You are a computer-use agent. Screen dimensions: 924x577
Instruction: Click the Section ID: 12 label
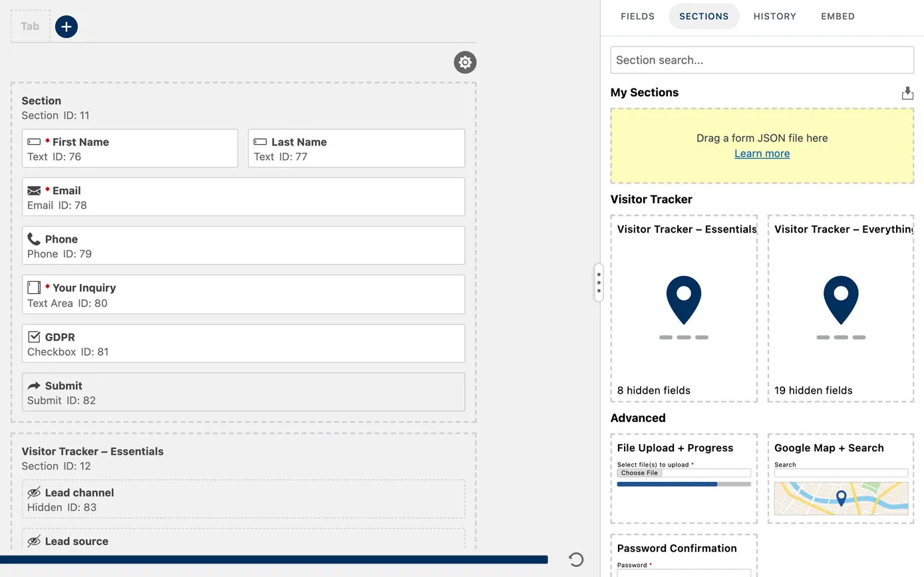point(56,466)
